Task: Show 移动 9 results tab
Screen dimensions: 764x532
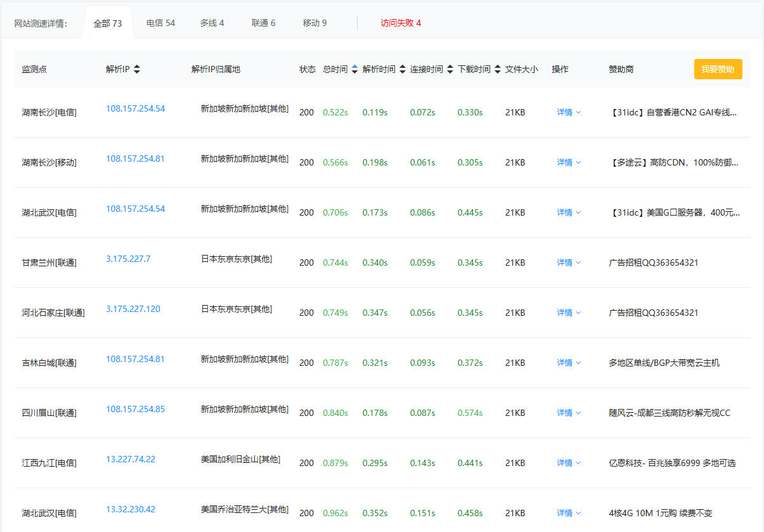Action: (x=314, y=23)
